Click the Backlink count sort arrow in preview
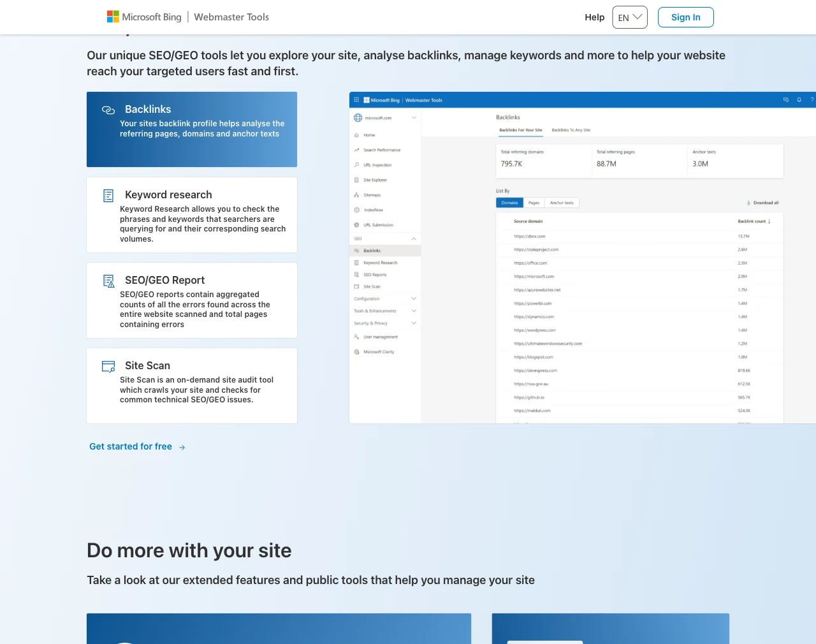This screenshot has width=816, height=644. click(x=769, y=221)
